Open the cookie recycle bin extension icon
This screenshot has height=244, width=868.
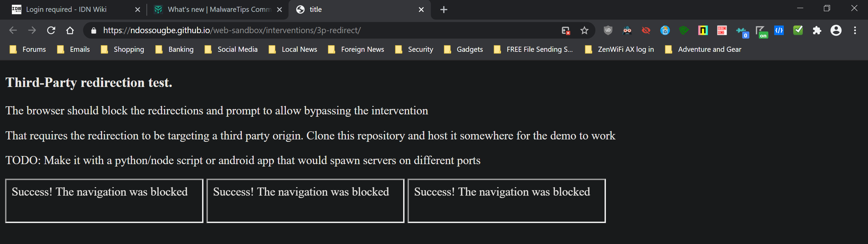665,30
